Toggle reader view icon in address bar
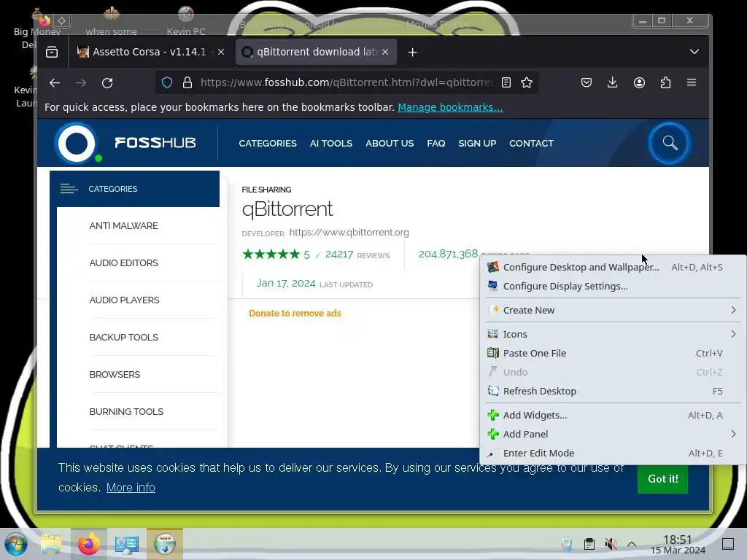Screen dimensions: 747x560 (x=506, y=83)
